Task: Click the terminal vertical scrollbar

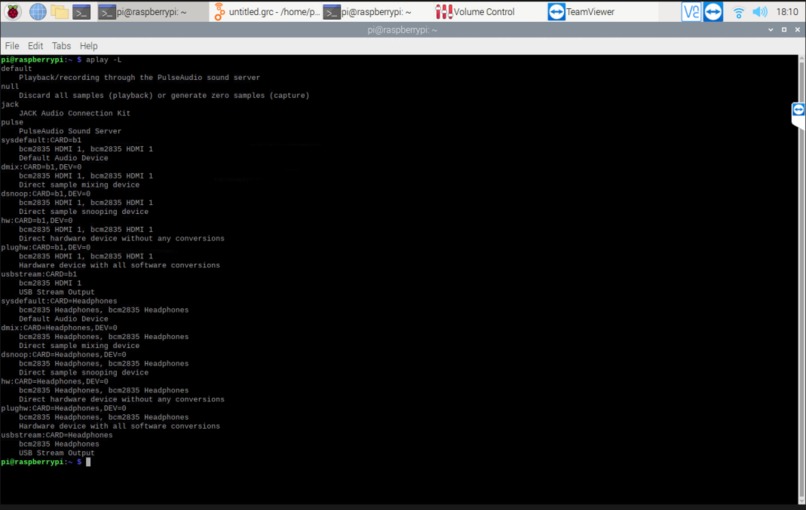Action: (x=801, y=280)
